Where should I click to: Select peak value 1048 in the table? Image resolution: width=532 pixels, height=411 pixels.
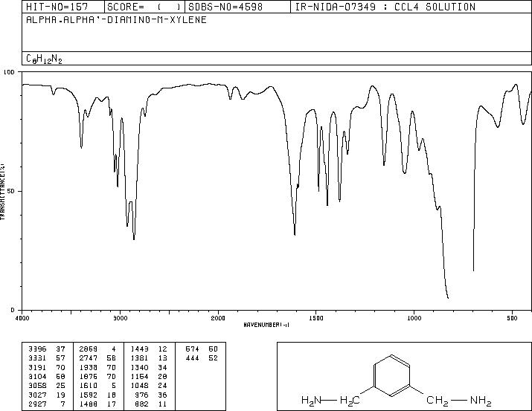coord(139,386)
